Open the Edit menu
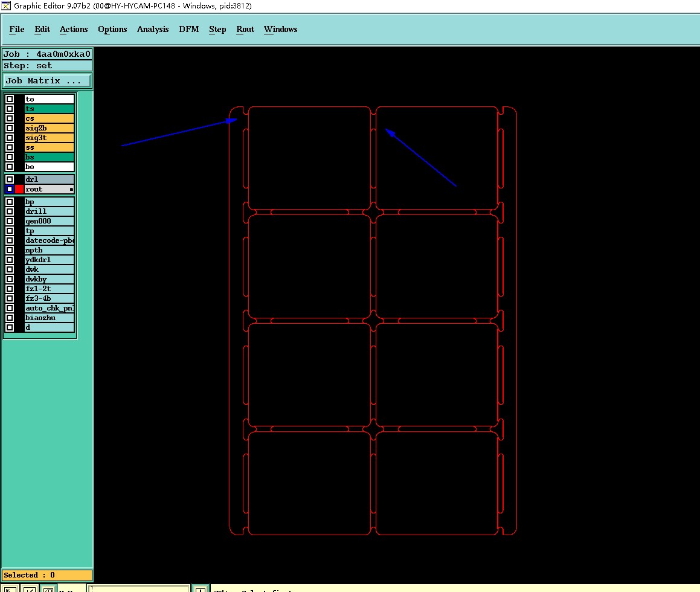The height and width of the screenshot is (592, 700). tap(42, 30)
